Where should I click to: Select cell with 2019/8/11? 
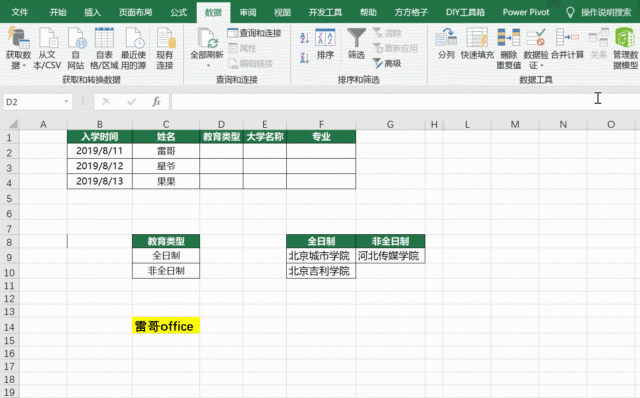100,151
